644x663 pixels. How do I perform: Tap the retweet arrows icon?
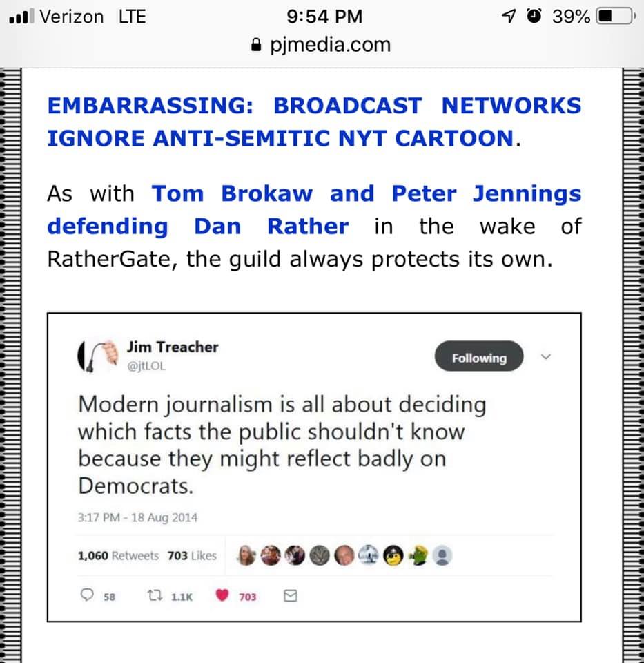click(155, 596)
